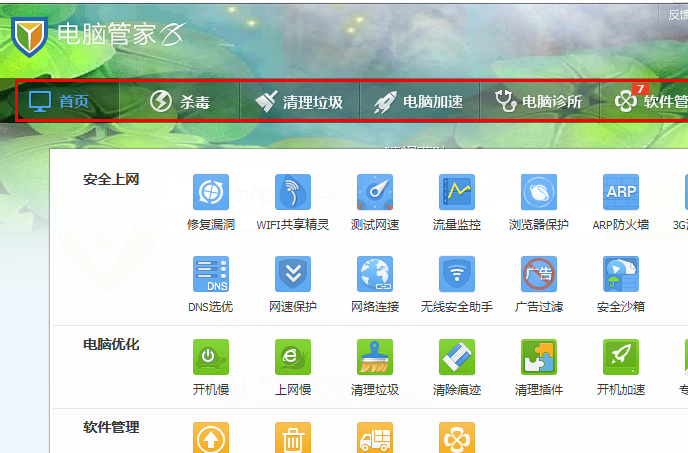
Task: Switch to the 首页 home tab
Action: tap(60, 101)
